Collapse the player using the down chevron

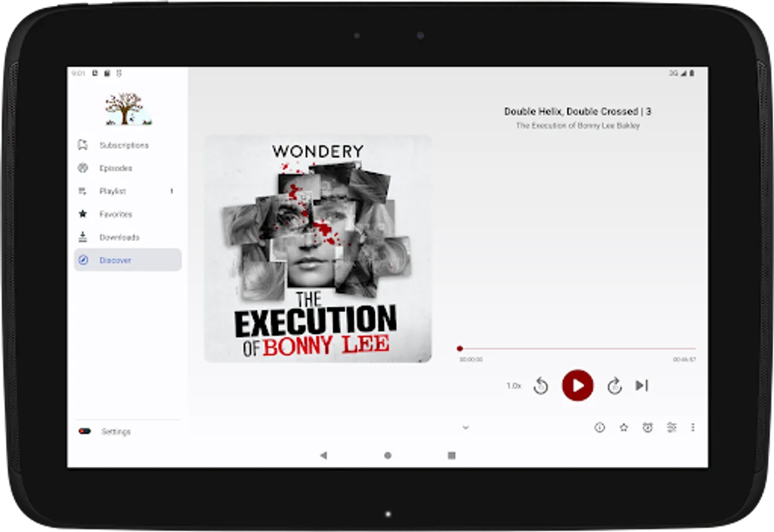465,427
